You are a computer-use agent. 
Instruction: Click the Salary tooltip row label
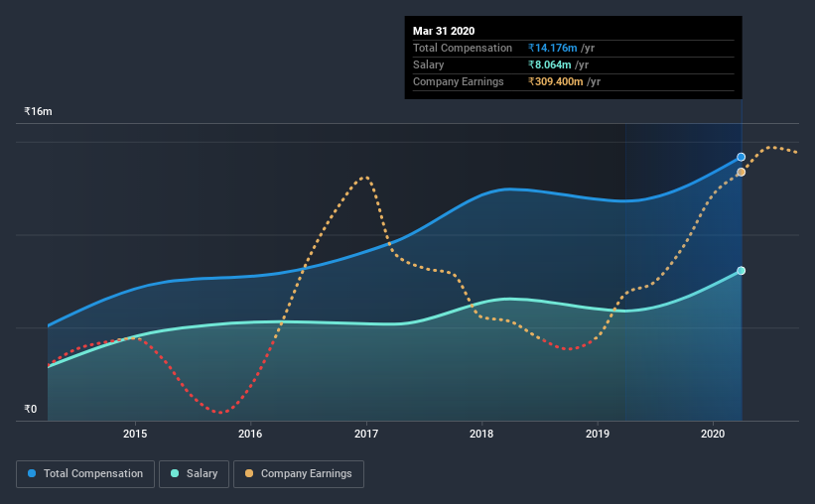428,64
